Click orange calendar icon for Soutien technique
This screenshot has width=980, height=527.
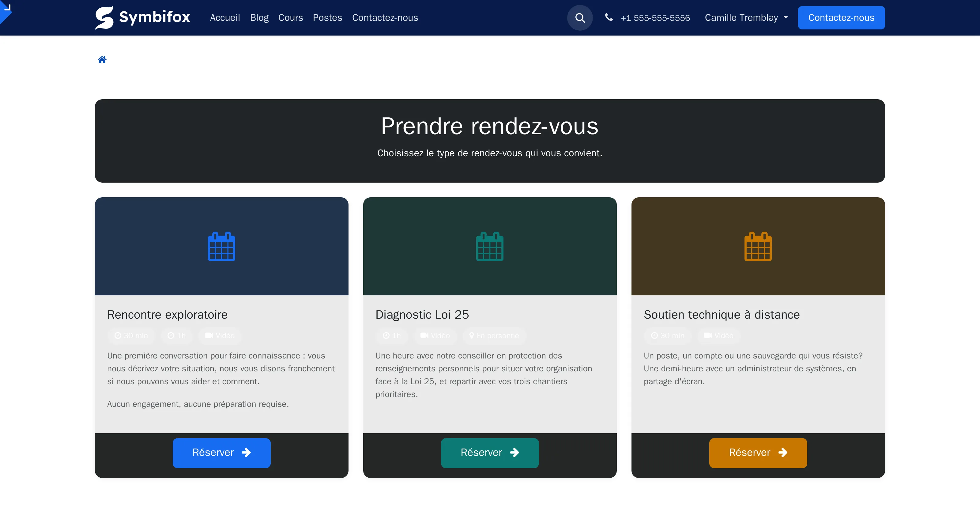pyautogui.click(x=758, y=246)
